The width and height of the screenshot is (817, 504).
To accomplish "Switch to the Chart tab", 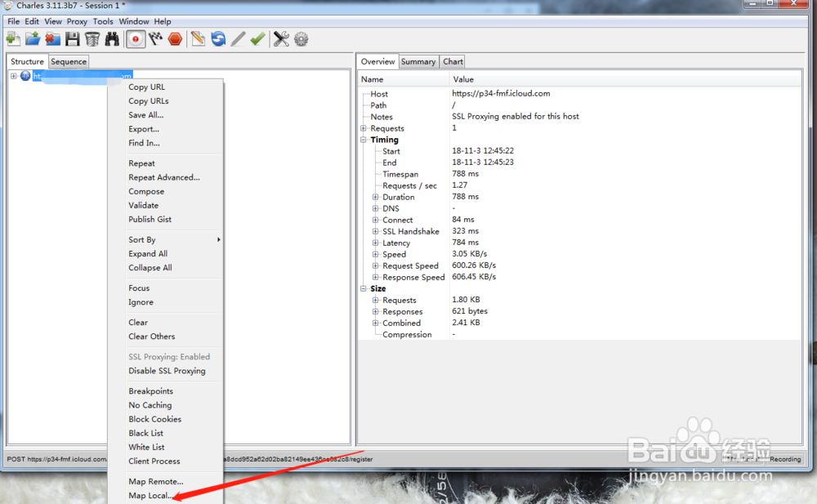I will coord(453,61).
